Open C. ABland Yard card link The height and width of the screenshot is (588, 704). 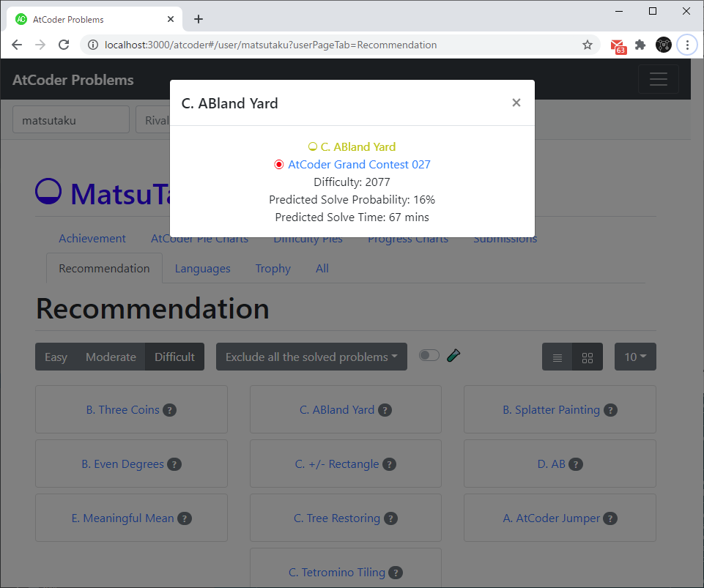pos(337,410)
